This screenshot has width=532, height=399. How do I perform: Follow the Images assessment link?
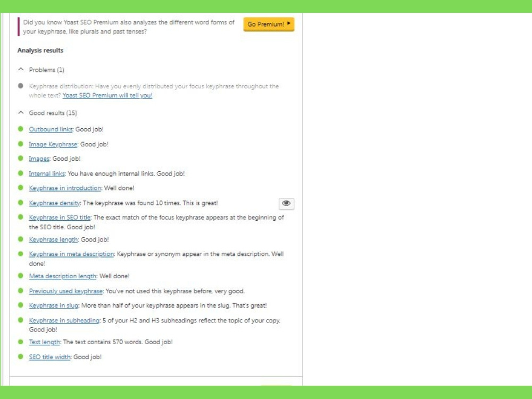pos(39,159)
